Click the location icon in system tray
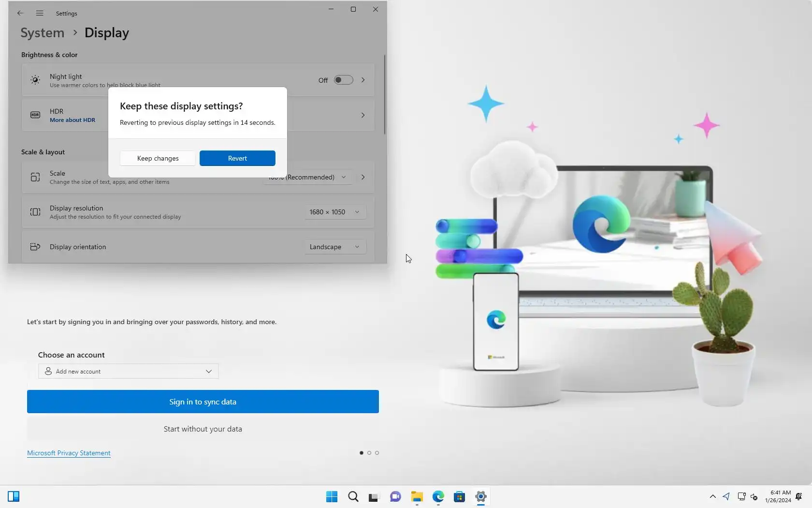The width and height of the screenshot is (812, 508). point(726,496)
